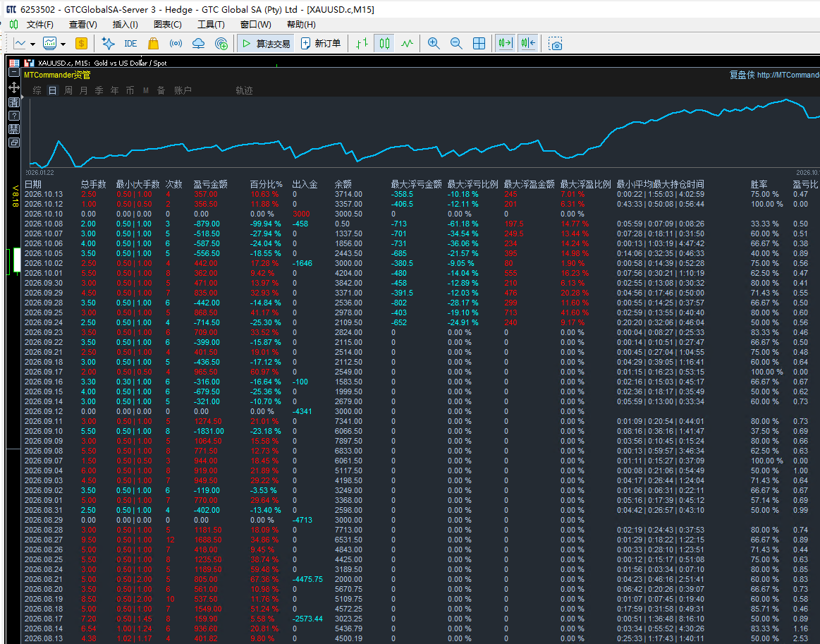The image size is (820, 644).
Task: Take a chart screenshot with camera icon
Action: pos(556,44)
